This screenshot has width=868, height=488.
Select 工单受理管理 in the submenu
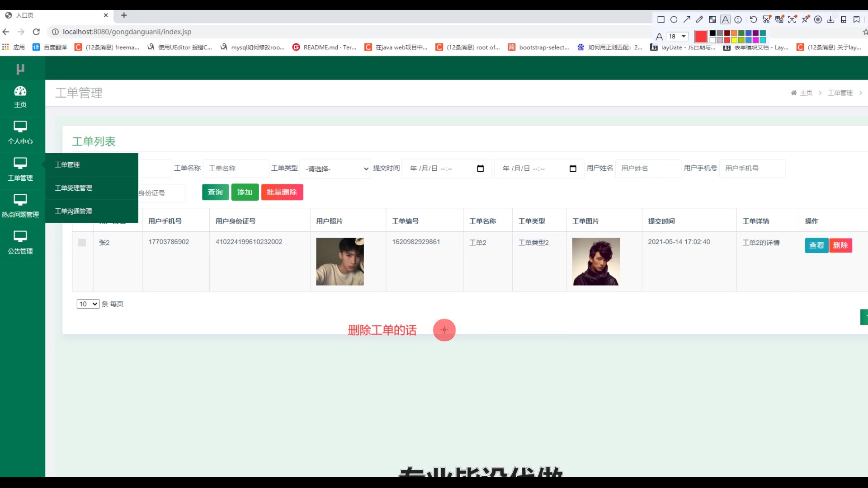[74, 188]
